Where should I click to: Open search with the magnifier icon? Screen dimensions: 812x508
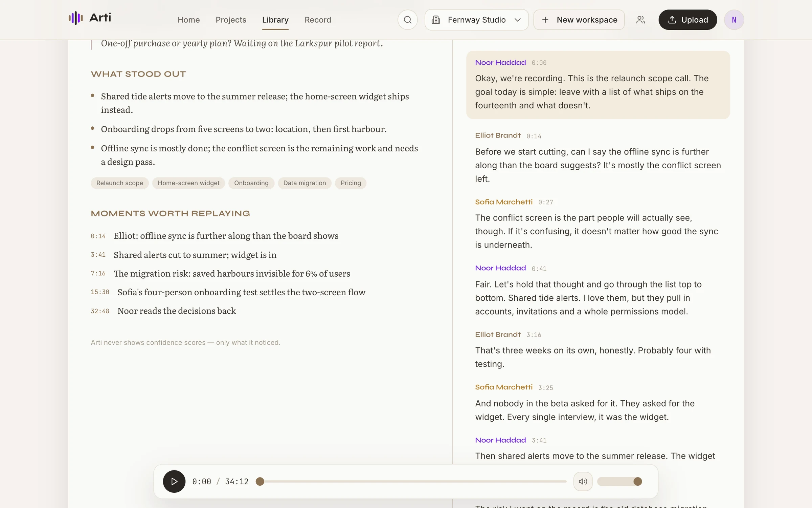point(407,20)
